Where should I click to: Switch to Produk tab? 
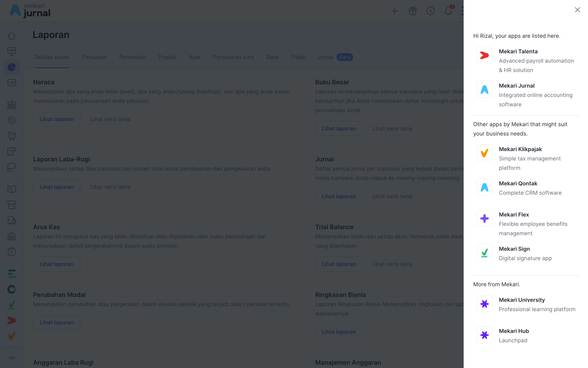[x=167, y=57]
